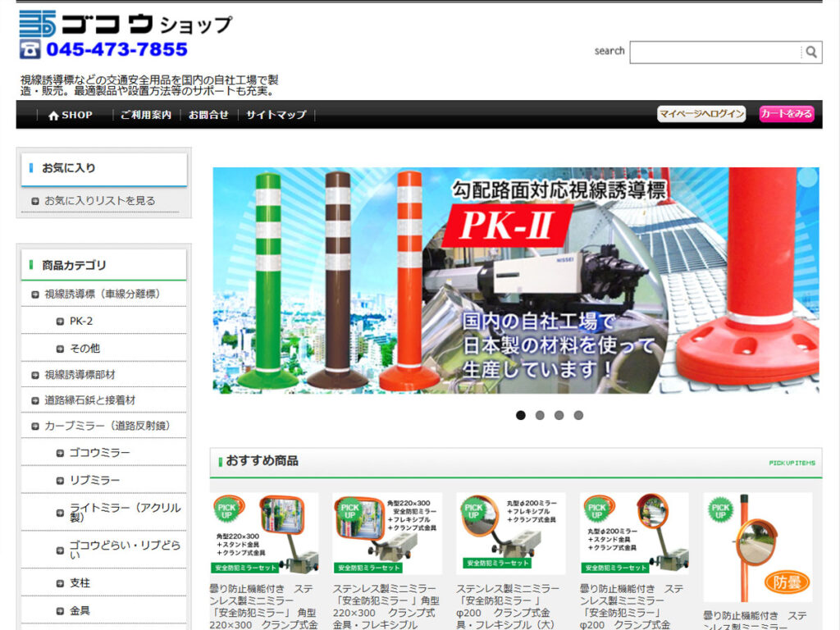Open the 支柱 subcategory
This screenshot has width=840, height=630.
tap(80, 583)
